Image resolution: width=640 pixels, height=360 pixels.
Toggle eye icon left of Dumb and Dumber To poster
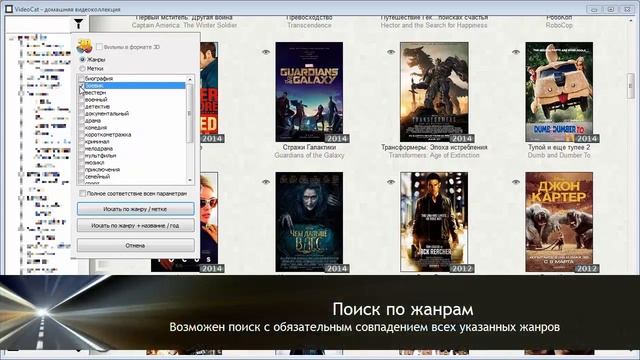point(516,52)
